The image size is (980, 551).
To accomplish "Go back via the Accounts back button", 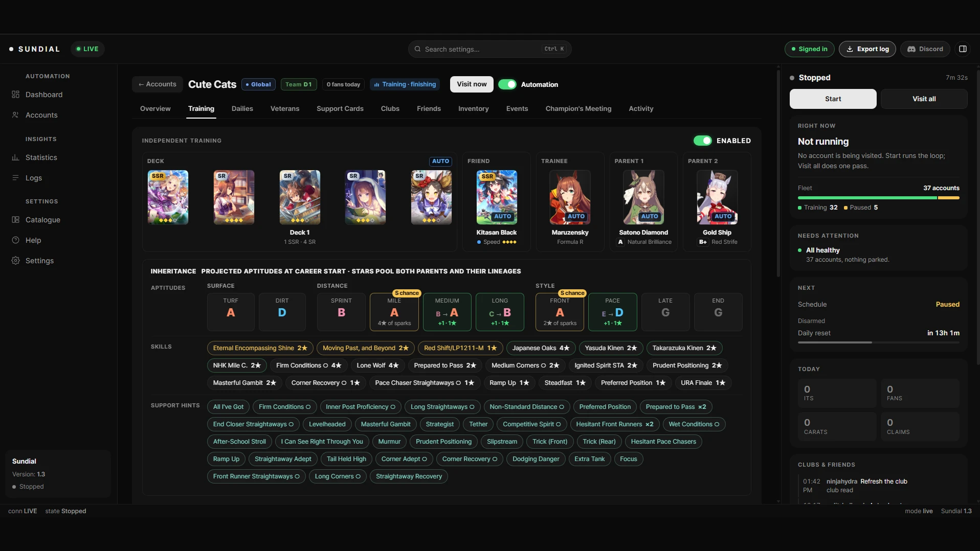I will (x=158, y=84).
